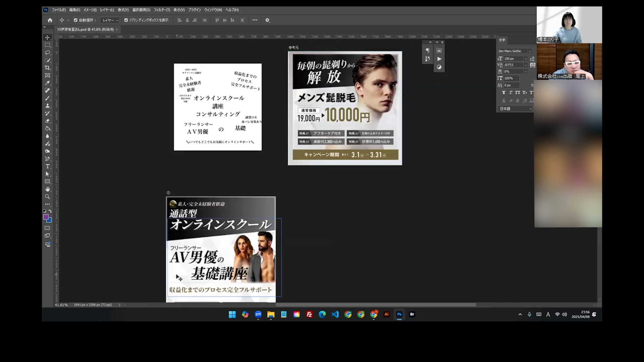Click the purple foreground color swatch
Screen dimensions: 644x362
click(46, 217)
